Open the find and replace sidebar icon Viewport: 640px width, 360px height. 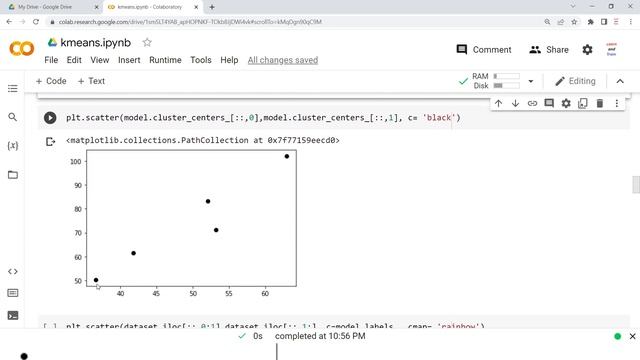pyautogui.click(x=13, y=117)
